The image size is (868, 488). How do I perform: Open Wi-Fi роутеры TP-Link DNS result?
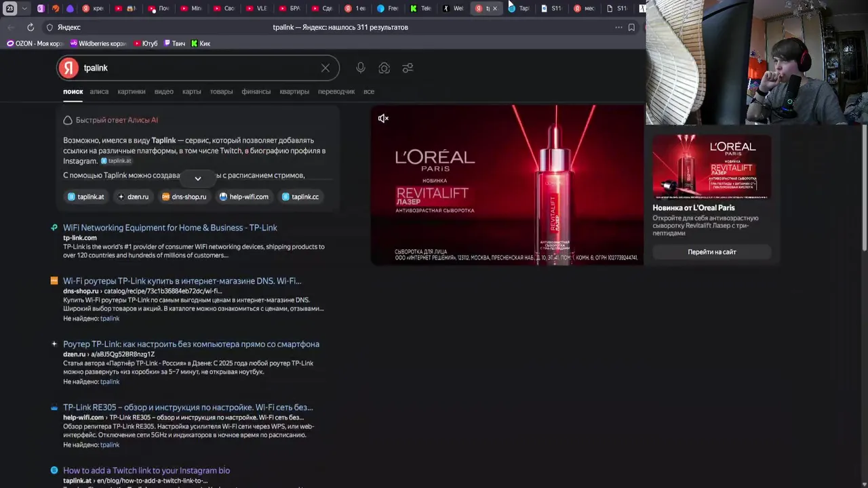point(182,281)
